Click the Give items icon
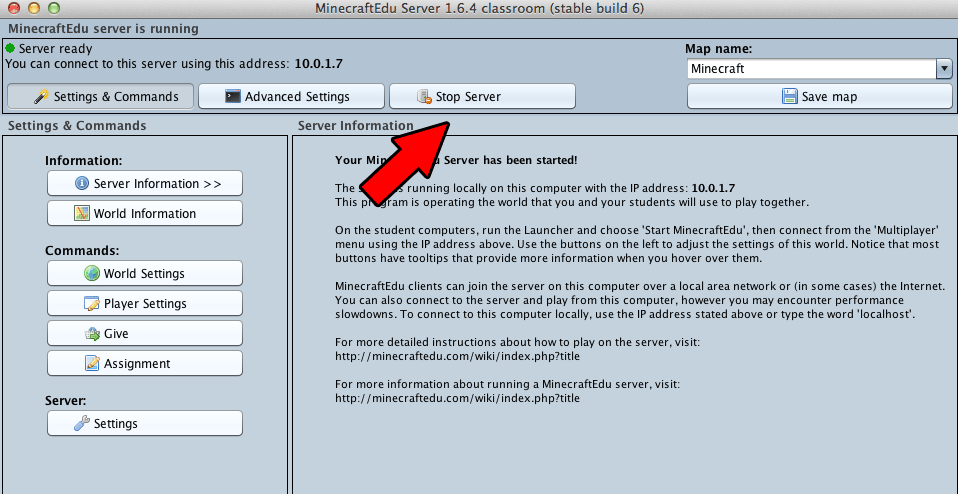 point(92,333)
